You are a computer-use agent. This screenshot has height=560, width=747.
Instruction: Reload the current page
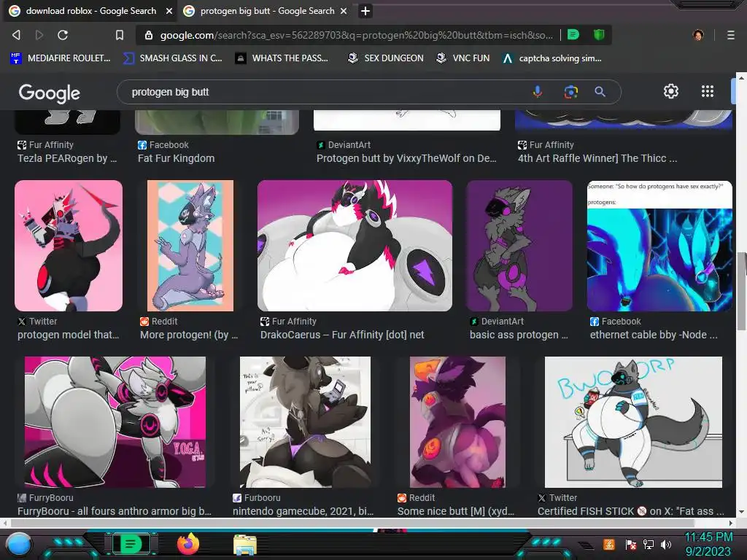point(63,35)
